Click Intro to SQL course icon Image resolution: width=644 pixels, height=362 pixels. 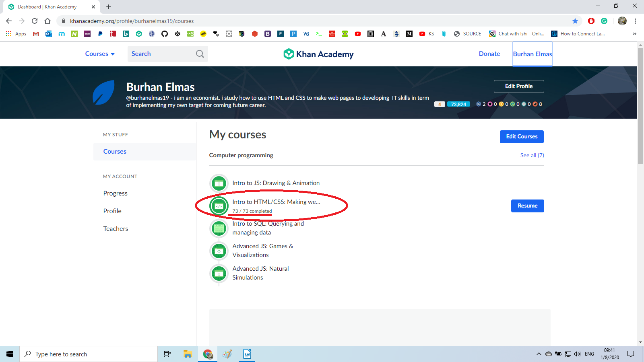click(219, 228)
